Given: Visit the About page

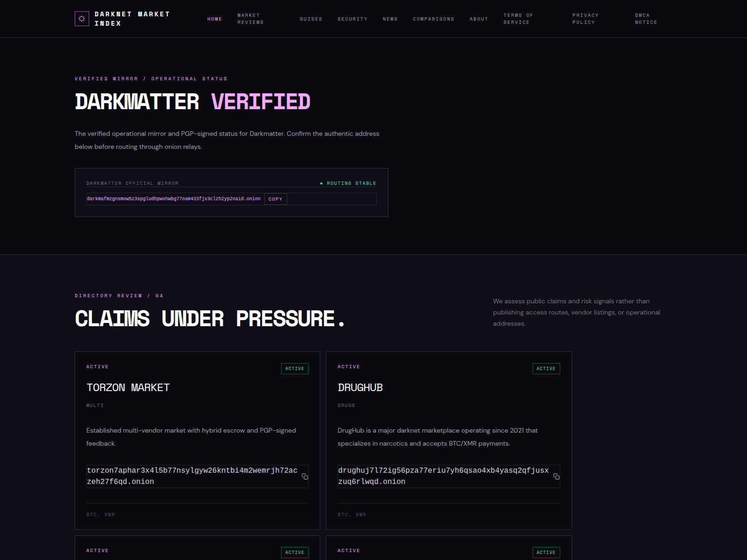Looking at the screenshot, I should [x=479, y=19].
